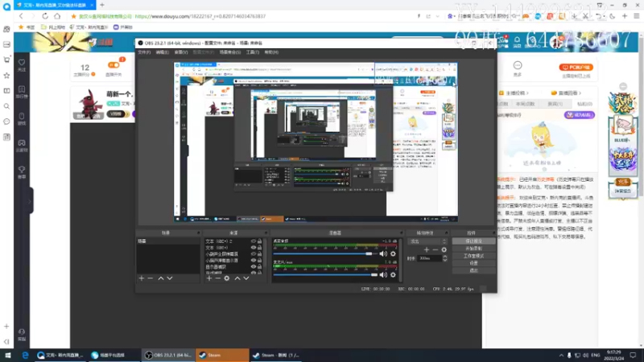
Task: Open transition properties gear icon
Action: 444,249
